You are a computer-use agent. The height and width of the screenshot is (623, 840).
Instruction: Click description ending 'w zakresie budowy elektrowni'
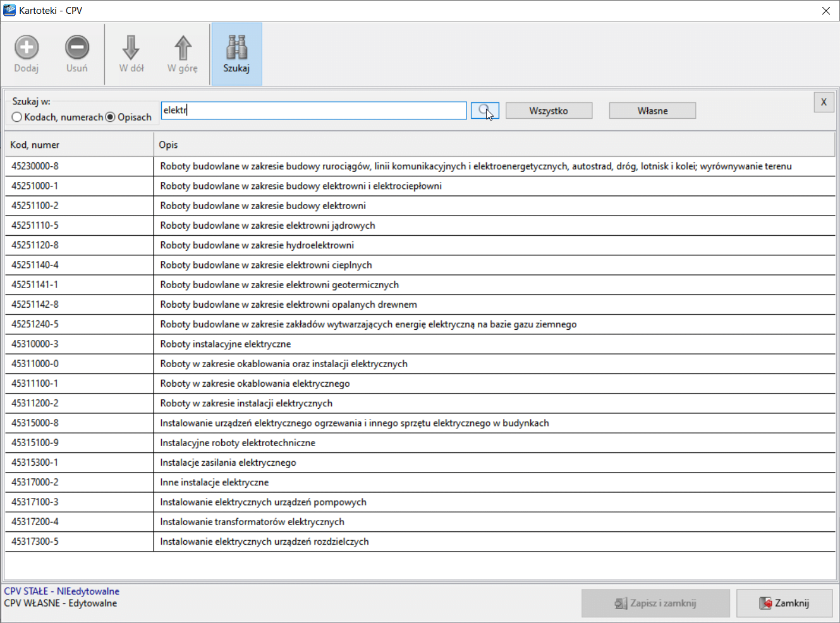point(494,205)
